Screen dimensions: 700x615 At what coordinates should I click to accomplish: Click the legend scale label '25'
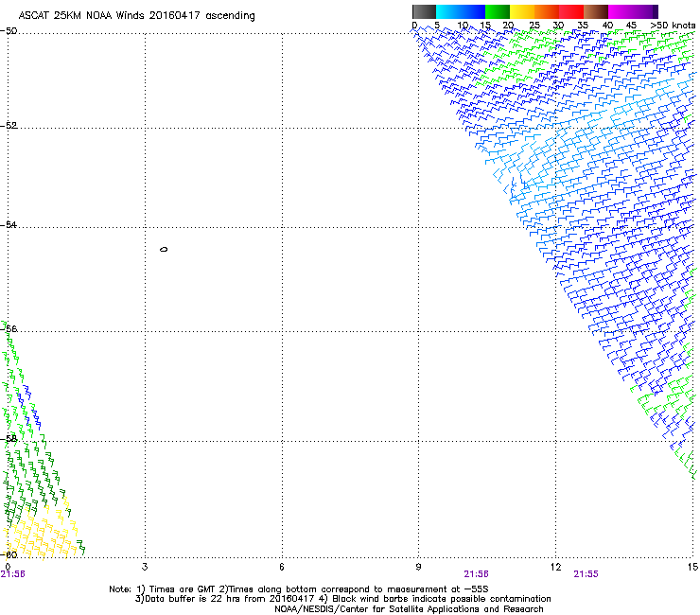[534, 26]
